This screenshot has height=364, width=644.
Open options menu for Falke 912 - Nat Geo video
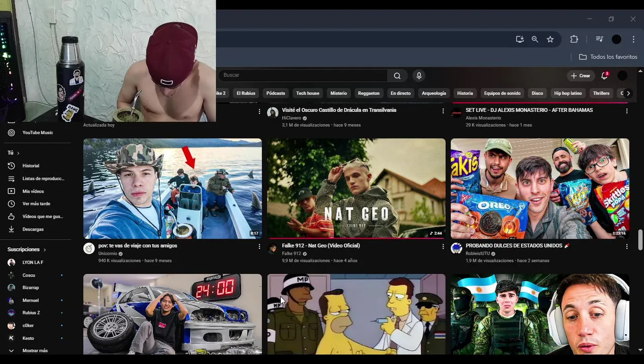pyautogui.click(x=443, y=246)
